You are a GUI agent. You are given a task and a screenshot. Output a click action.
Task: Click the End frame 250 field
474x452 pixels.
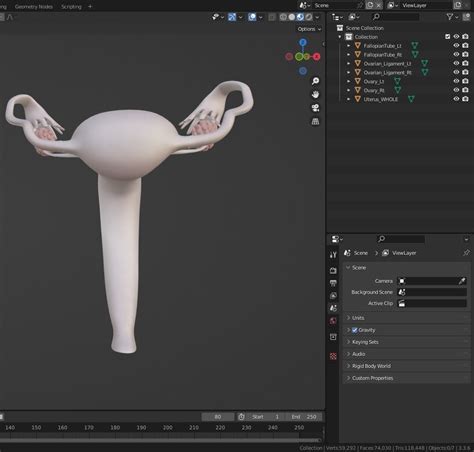click(x=304, y=417)
